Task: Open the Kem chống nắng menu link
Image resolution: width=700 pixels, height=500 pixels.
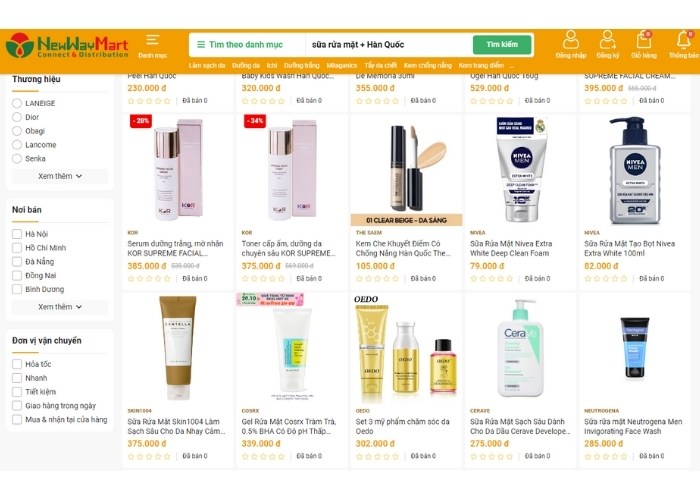Action: click(428, 66)
